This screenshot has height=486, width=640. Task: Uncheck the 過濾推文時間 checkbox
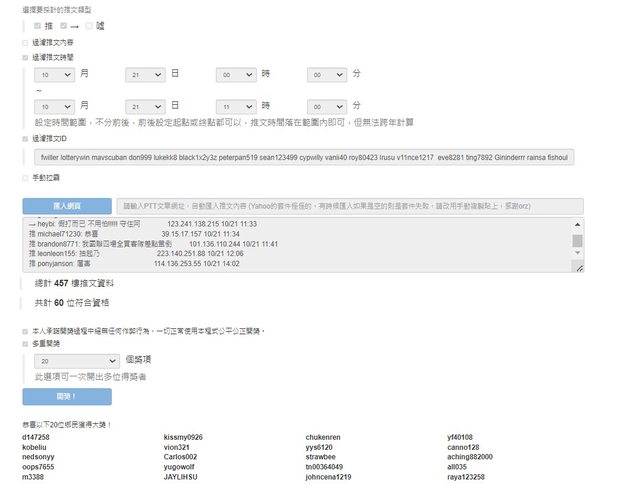click(x=25, y=58)
